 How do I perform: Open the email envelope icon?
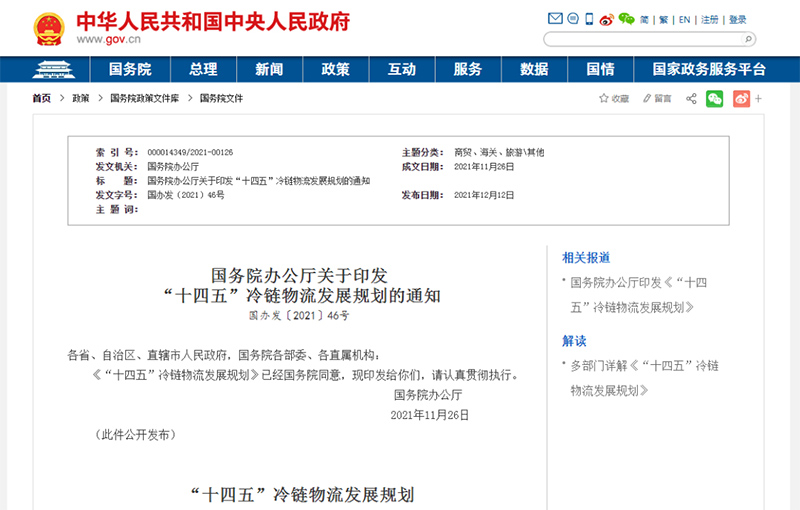(x=555, y=19)
